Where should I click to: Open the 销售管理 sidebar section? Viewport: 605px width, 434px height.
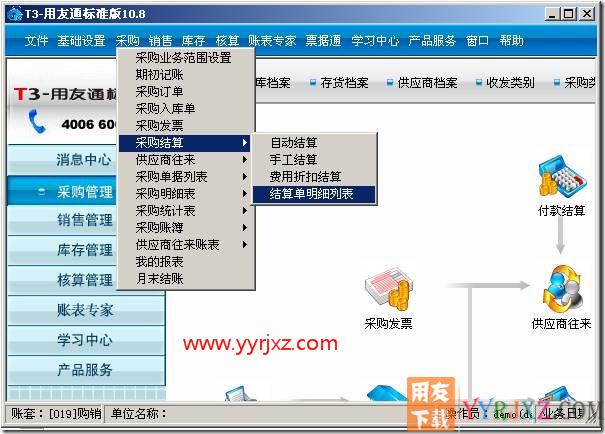coord(63,220)
